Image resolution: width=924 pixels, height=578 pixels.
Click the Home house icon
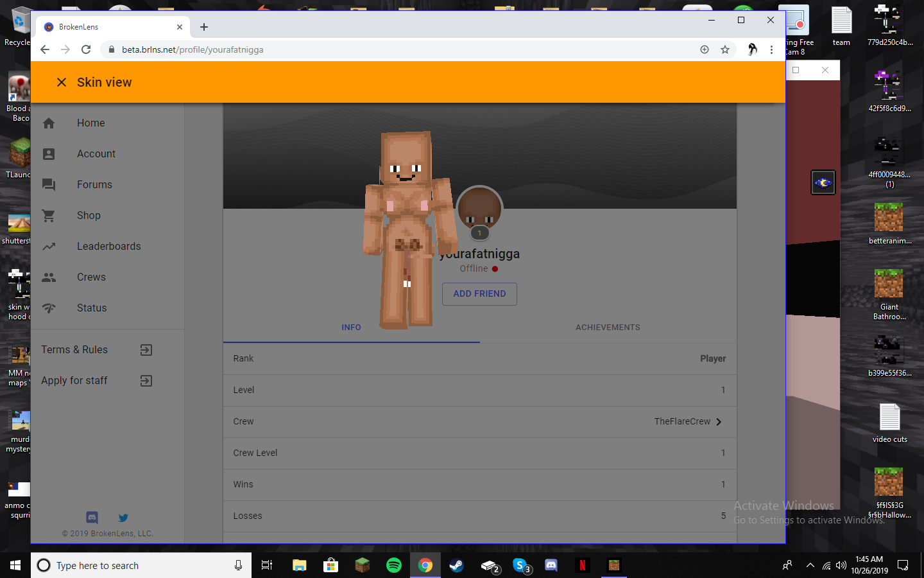(x=49, y=123)
